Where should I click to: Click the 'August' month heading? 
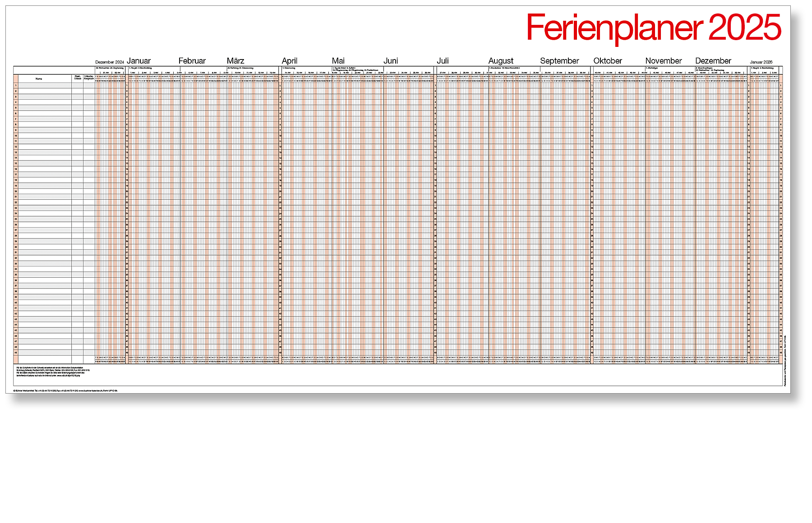[x=501, y=61]
